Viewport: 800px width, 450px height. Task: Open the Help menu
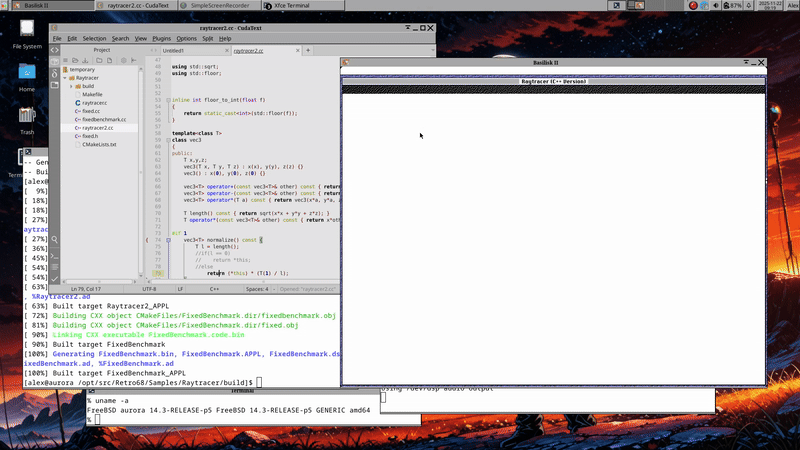(x=225, y=38)
